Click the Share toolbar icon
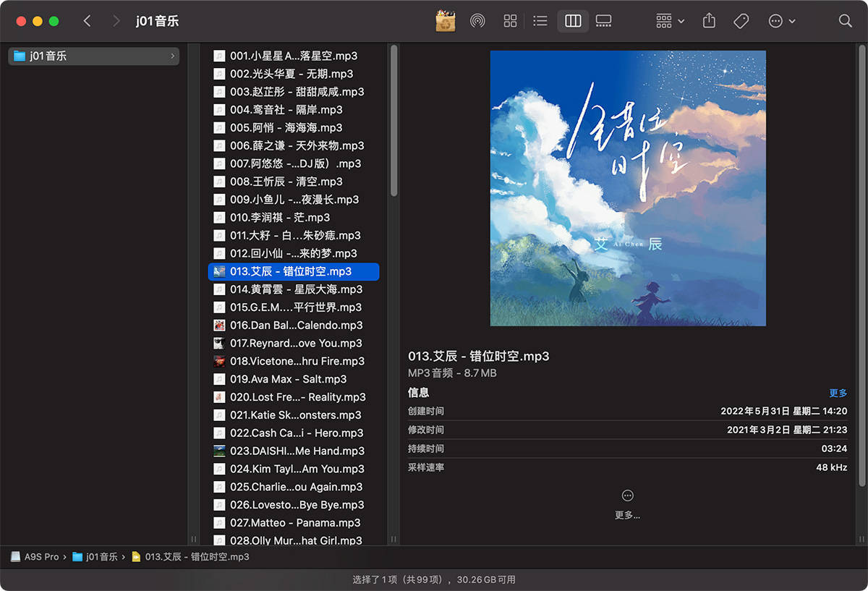 (709, 21)
